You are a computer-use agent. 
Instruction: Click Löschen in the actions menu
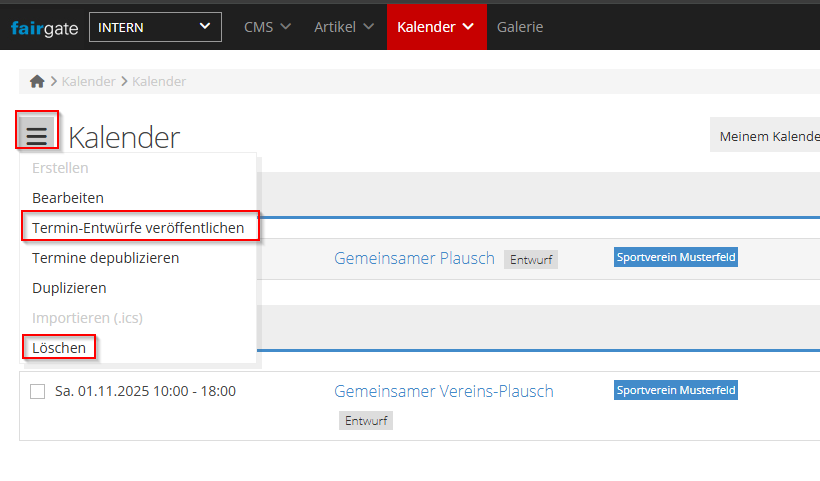click(x=59, y=347)
